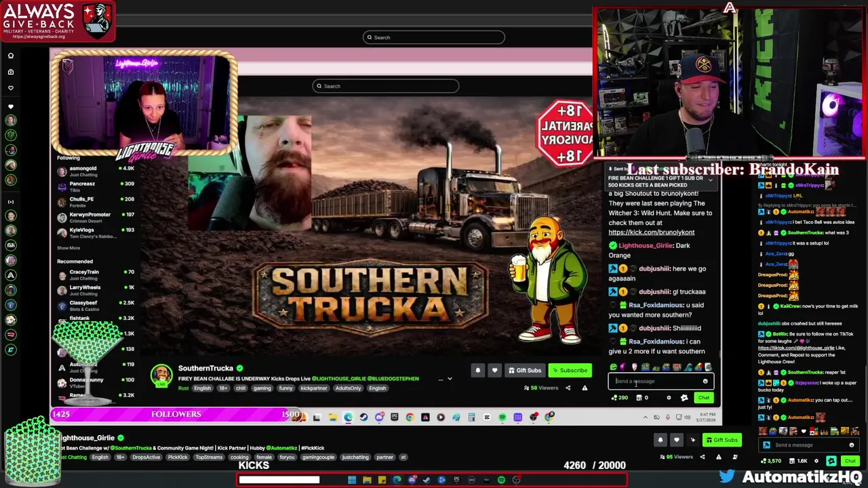Toggle follow heart for Lighthouse_Girlie
Screen dimensions: 868x488
click(x=677, y=440)
